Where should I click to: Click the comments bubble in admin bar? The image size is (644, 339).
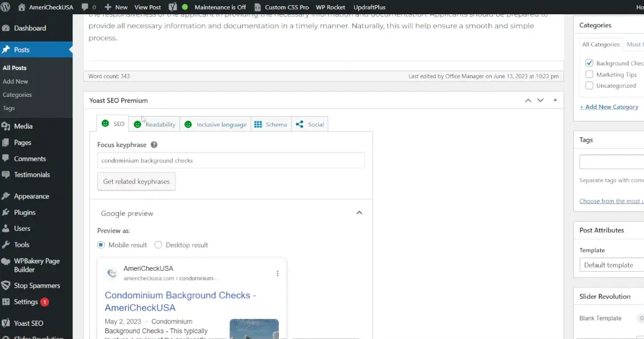88,7
